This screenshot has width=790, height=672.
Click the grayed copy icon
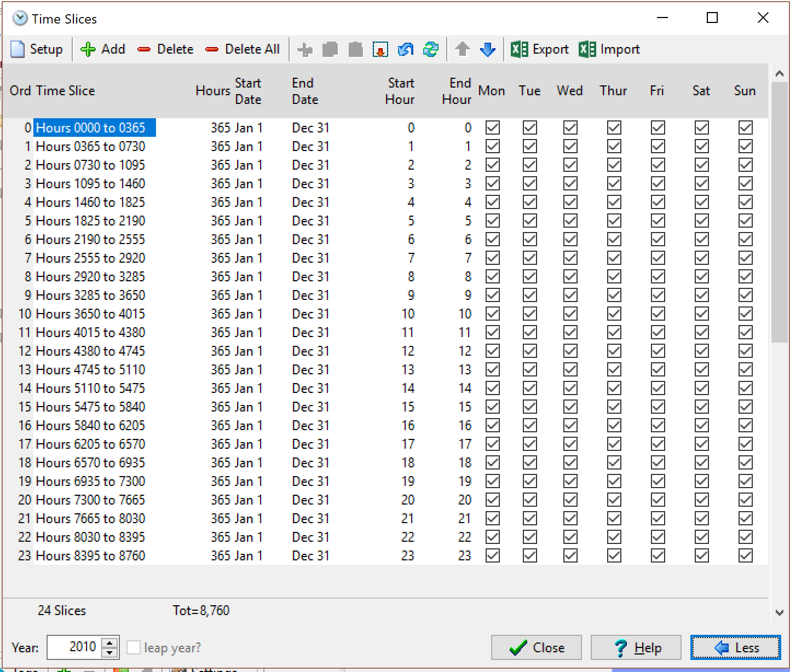[x=330, y=50]
